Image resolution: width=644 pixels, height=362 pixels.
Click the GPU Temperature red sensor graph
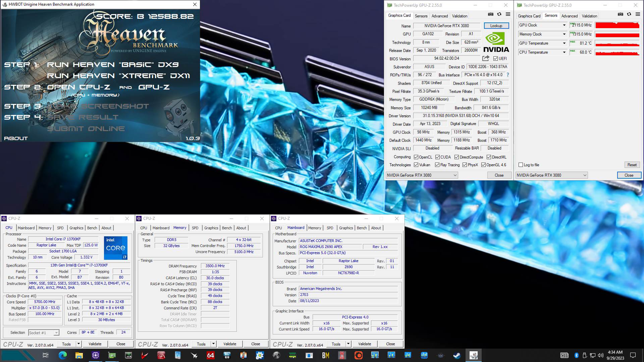617,44
